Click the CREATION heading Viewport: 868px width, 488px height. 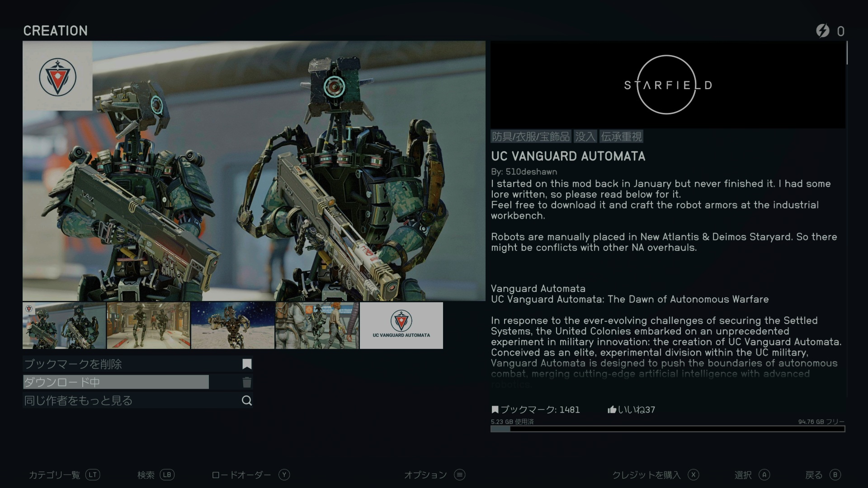click(x=56, y=31)
